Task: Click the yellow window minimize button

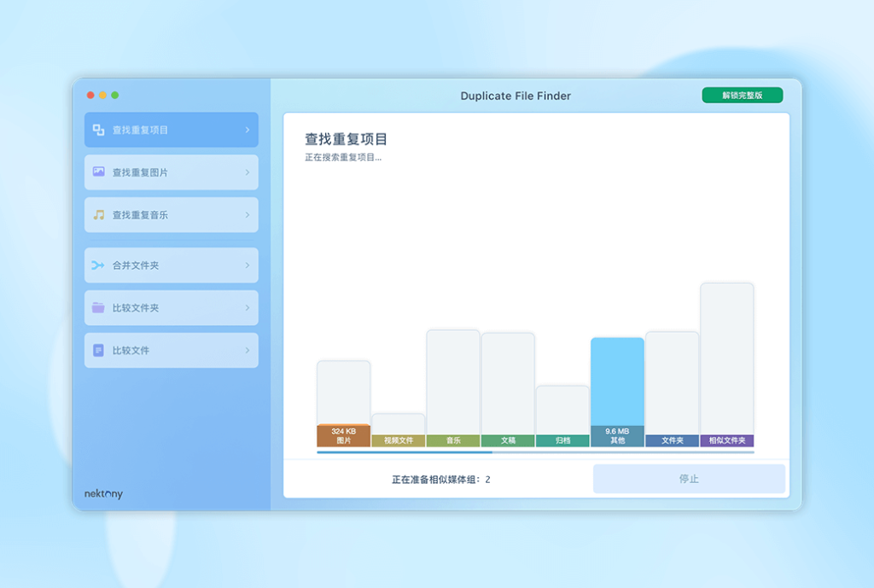Action: pos(102,96)
